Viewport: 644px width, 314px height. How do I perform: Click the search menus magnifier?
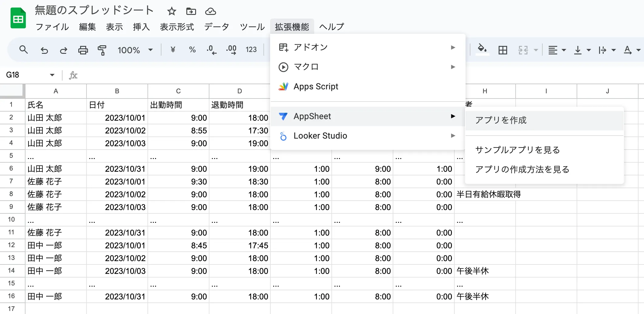click(x=23, y=50)
